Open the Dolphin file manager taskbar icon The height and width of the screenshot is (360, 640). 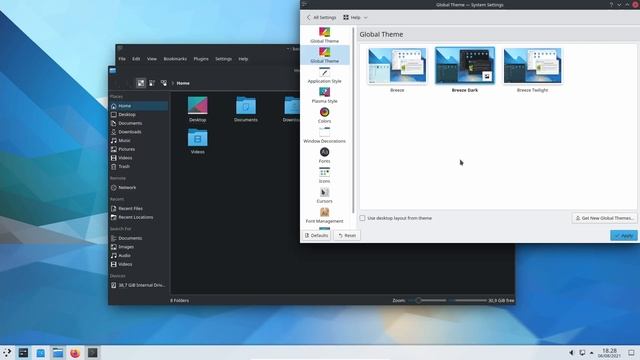click(58, 353)
